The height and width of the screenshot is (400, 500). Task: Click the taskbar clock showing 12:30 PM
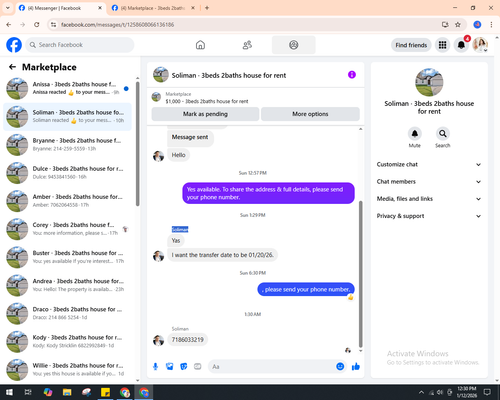tap(467, 392)
